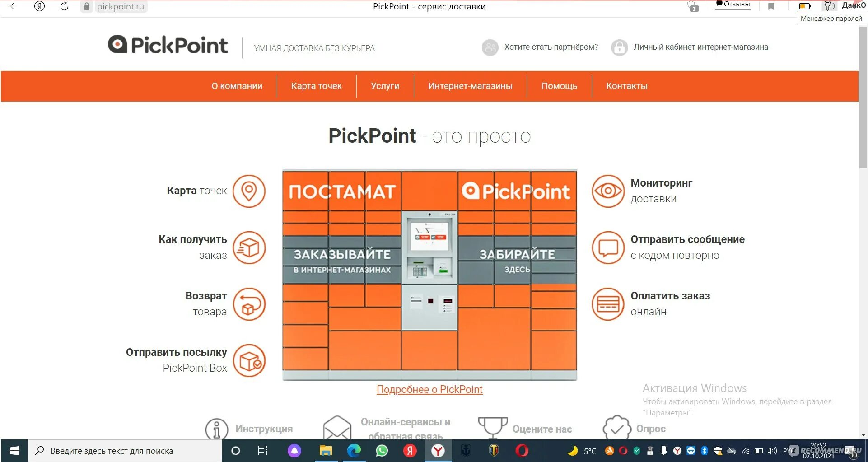Click the envelope icon for Онлайн-сервисы

click(x=337, y=428)
